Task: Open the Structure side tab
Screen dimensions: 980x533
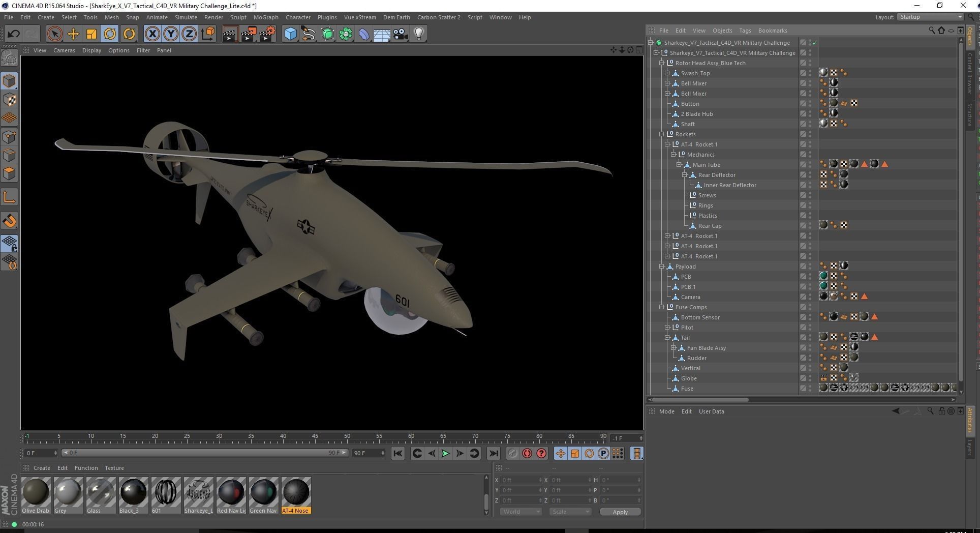Action: 970,114
